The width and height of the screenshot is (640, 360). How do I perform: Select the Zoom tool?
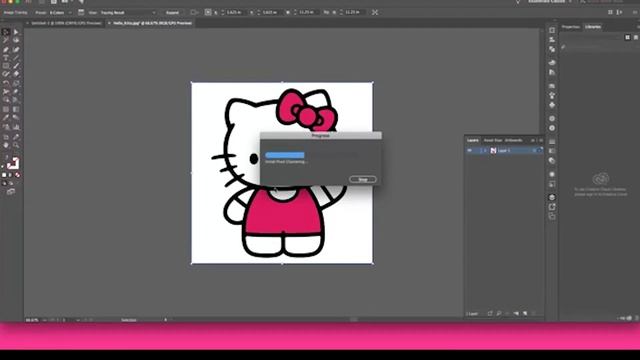16,145
